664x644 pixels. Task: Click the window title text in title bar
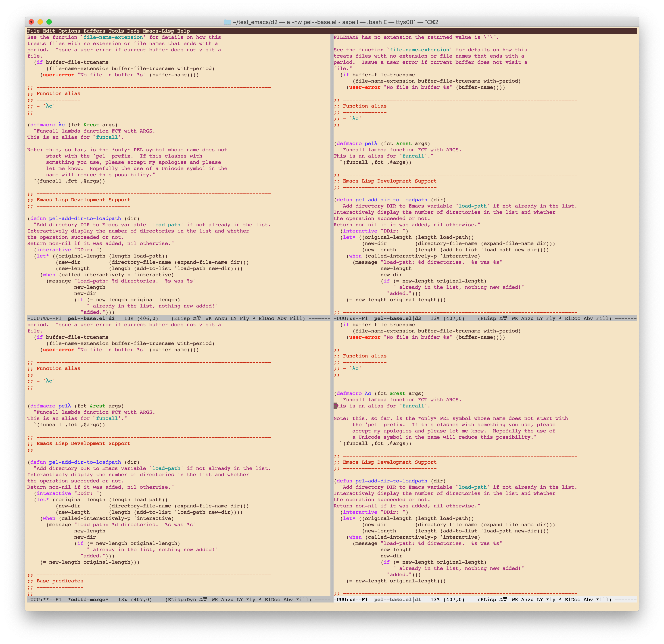coord(335,22)
